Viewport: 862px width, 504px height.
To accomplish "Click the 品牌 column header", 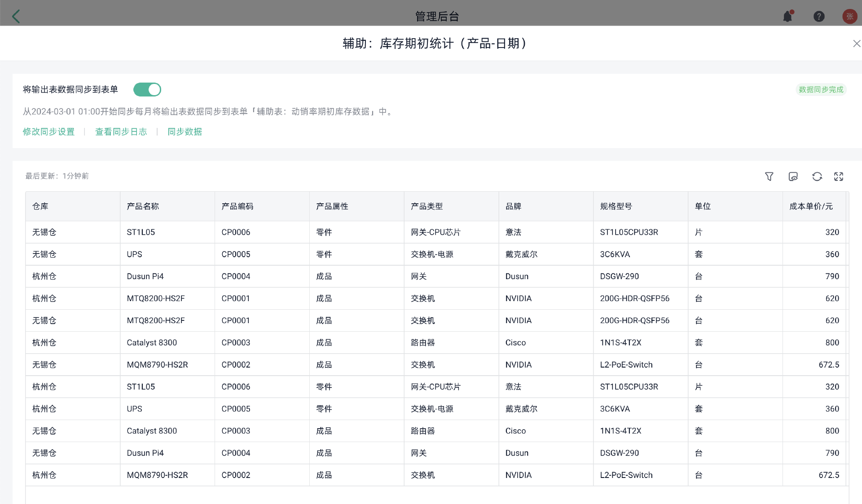I will (x=513, y=206).
